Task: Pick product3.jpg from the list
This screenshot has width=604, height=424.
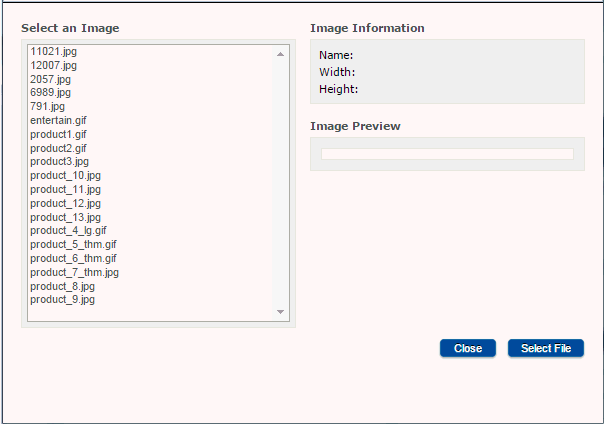Action: 59,161
